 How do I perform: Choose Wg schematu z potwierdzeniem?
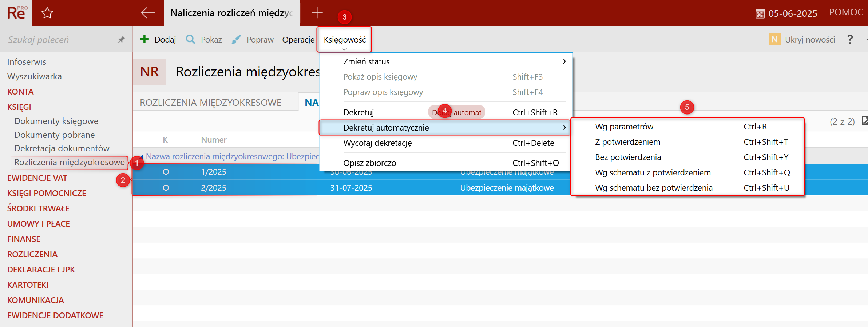pos(687,172)
